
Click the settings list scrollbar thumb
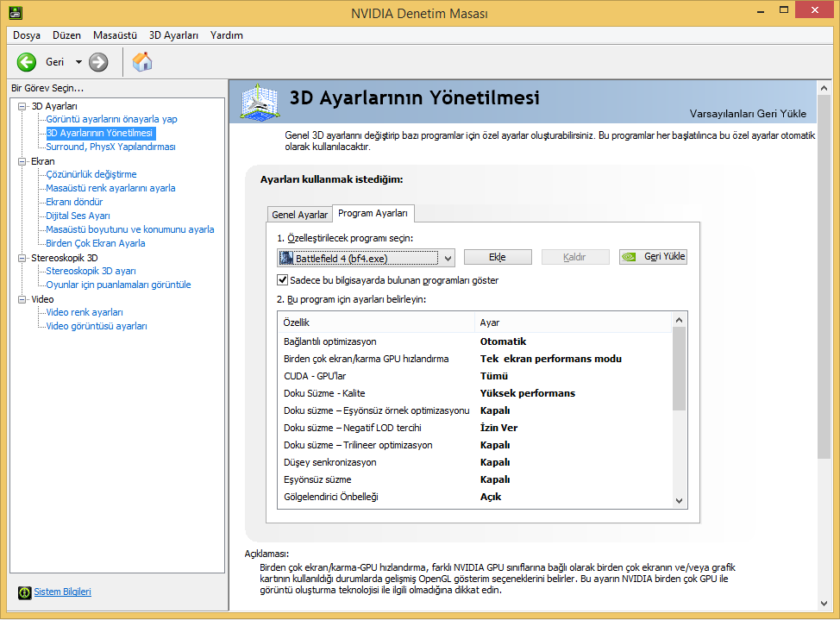click(x=679, y=369)
